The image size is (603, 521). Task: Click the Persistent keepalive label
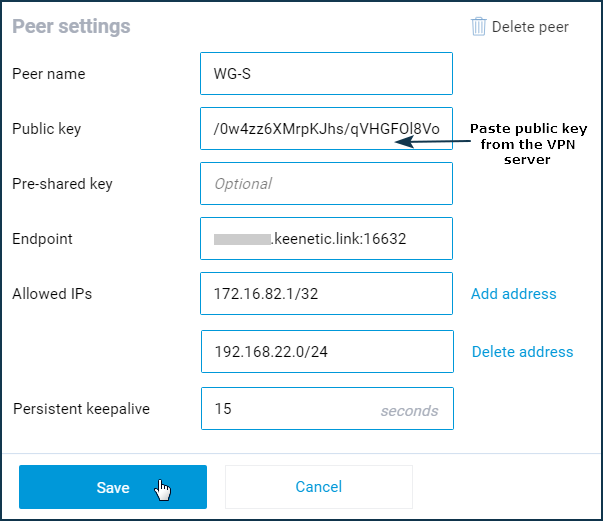click(81, 409)
